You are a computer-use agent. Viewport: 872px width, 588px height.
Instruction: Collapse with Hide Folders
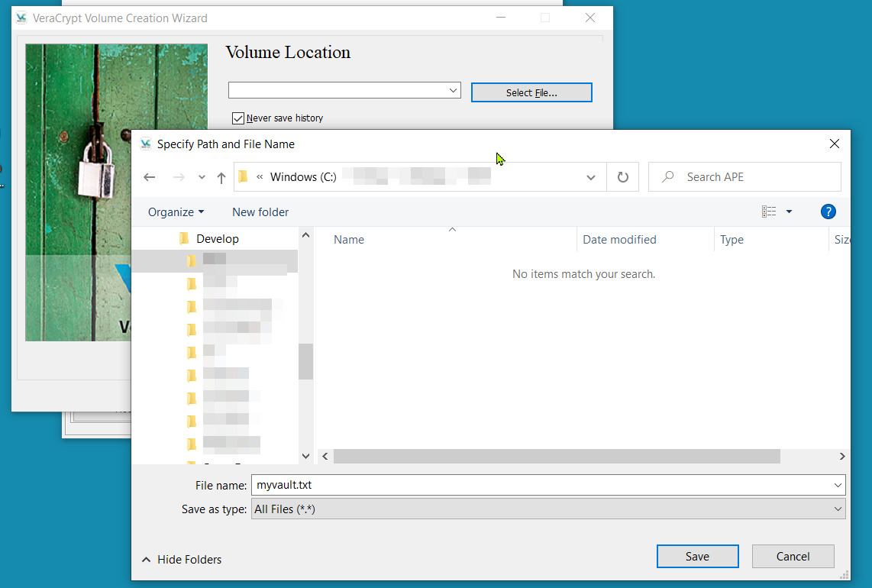click(x=182, y=560)
